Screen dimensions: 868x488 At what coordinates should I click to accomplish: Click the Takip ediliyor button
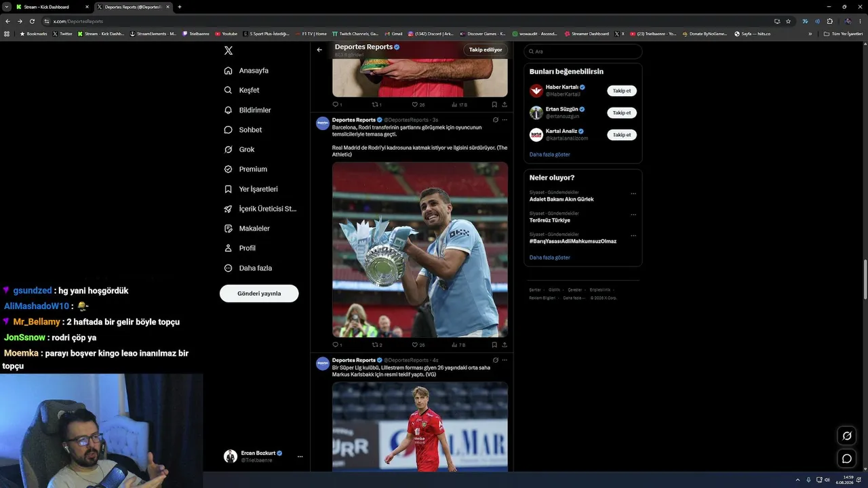[x=486, y=49]
